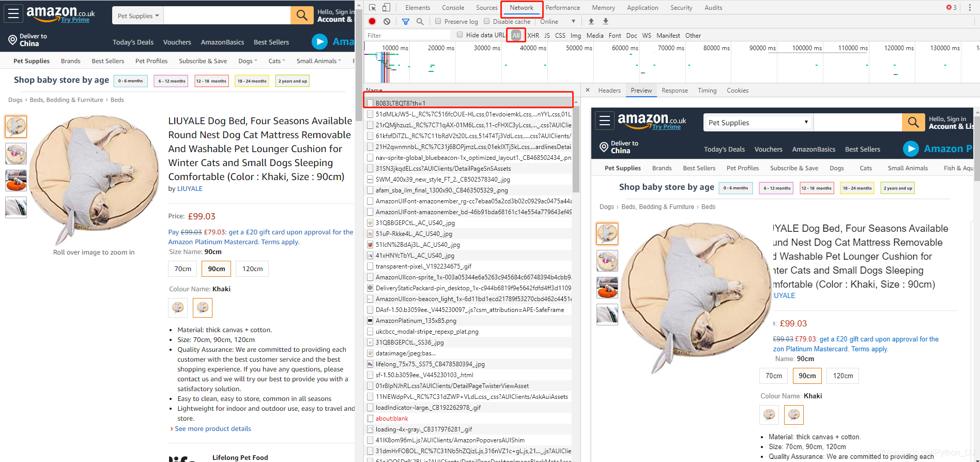Screen dimensions: 980x462
Task: Click the Amazon search magnifier button on left page
Action: click(x=302, y=15)
